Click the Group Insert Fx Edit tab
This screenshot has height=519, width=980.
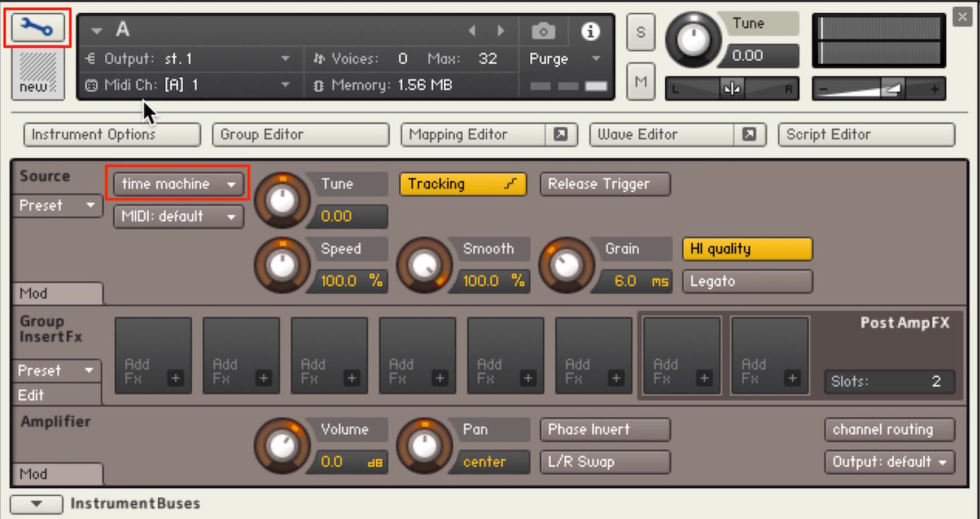point(57,395)
